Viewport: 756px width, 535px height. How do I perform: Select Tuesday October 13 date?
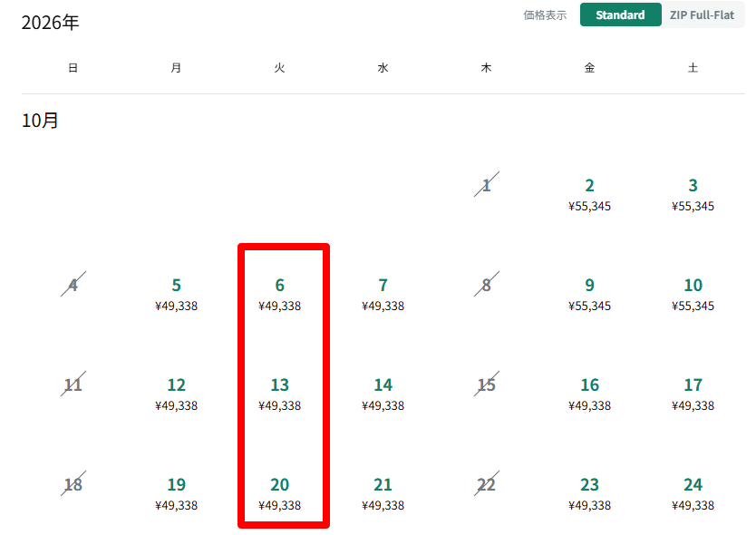pos(279,394)
